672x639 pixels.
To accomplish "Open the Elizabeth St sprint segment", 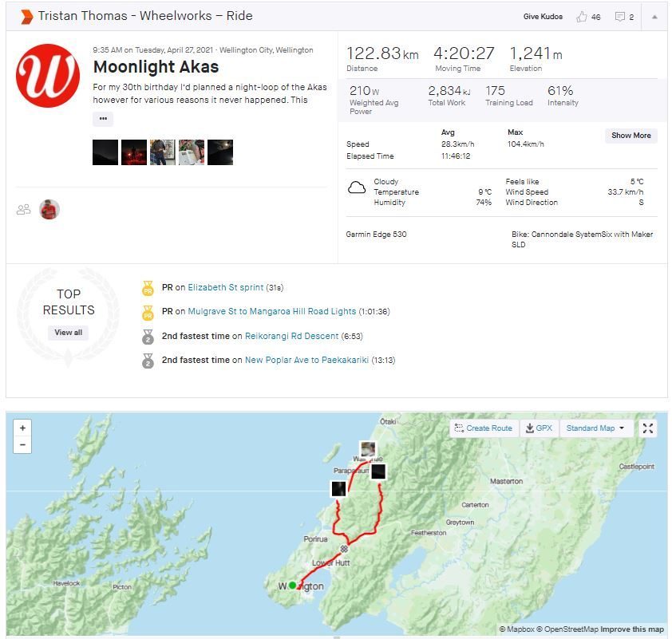I will pyautogui.click(x=225, y=287).
